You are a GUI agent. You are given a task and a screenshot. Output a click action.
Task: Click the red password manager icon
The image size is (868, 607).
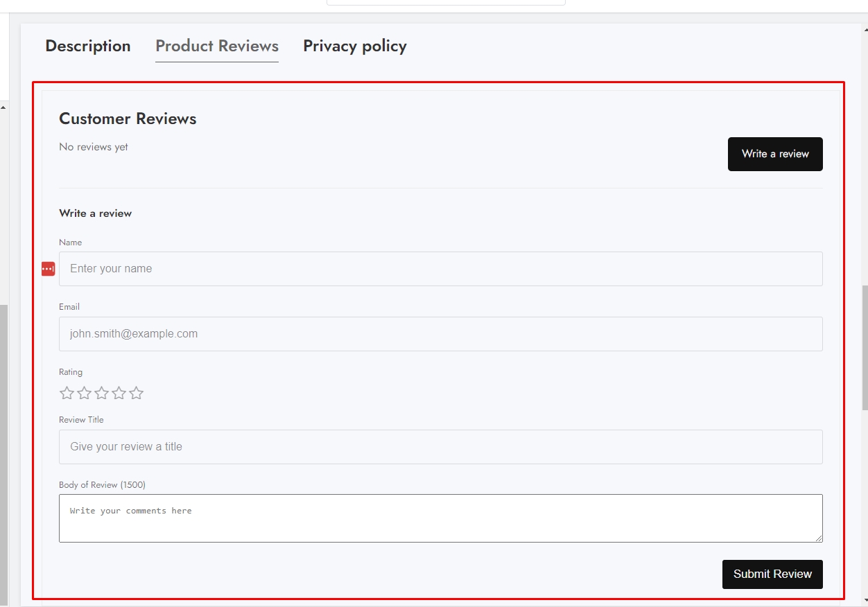(48, 269)
